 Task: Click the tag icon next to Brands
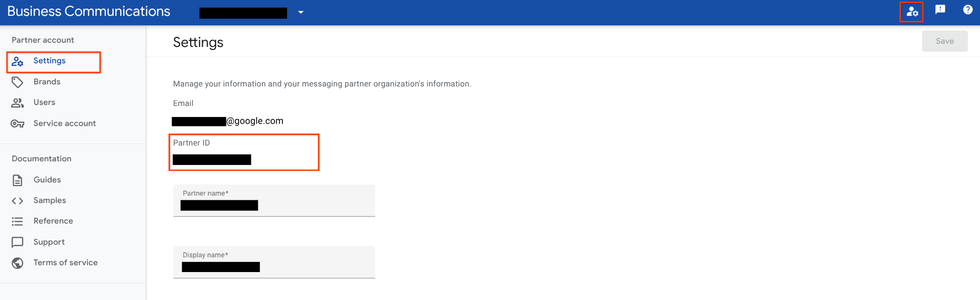pyautogui.click(x=17, y=82)
